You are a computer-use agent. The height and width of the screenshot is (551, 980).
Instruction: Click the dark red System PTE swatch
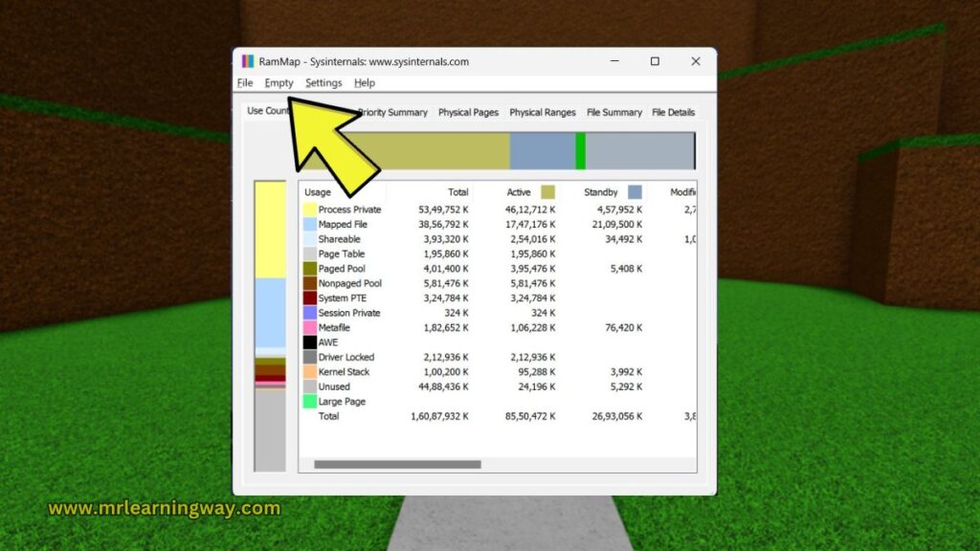point(310,298)
